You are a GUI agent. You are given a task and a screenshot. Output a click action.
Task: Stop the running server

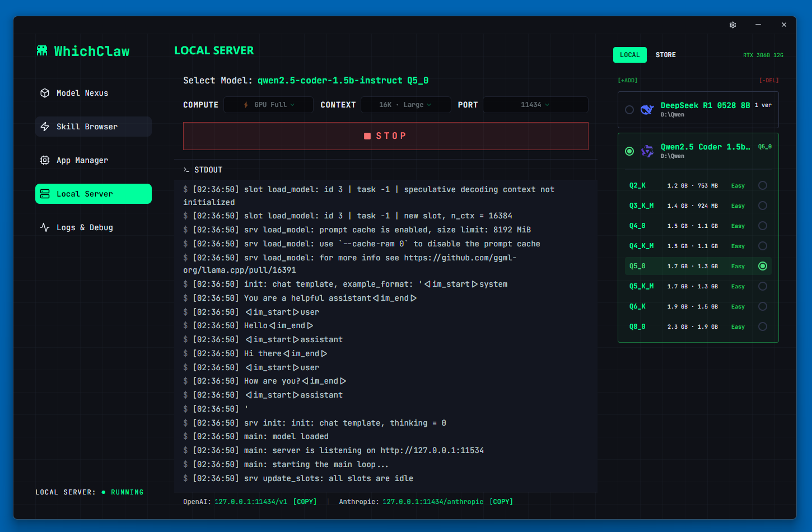385,136
